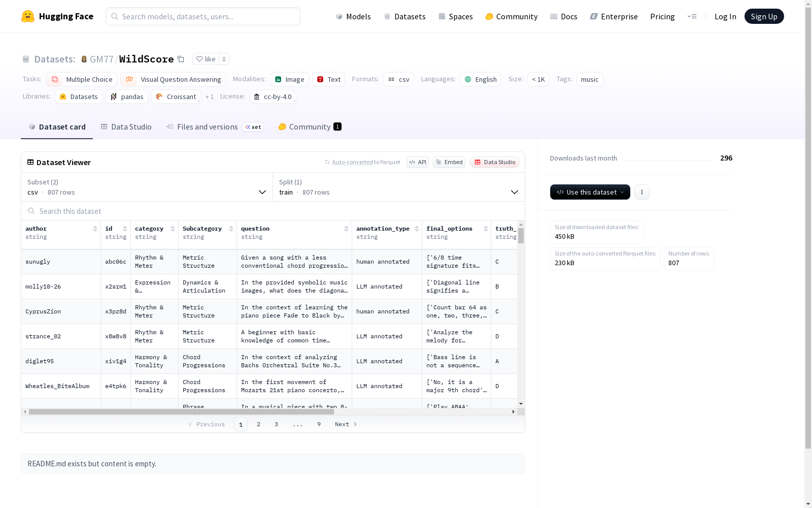Open the Image modality tag
The height and width of the screenshot is (508, 812).
[289, 79]
